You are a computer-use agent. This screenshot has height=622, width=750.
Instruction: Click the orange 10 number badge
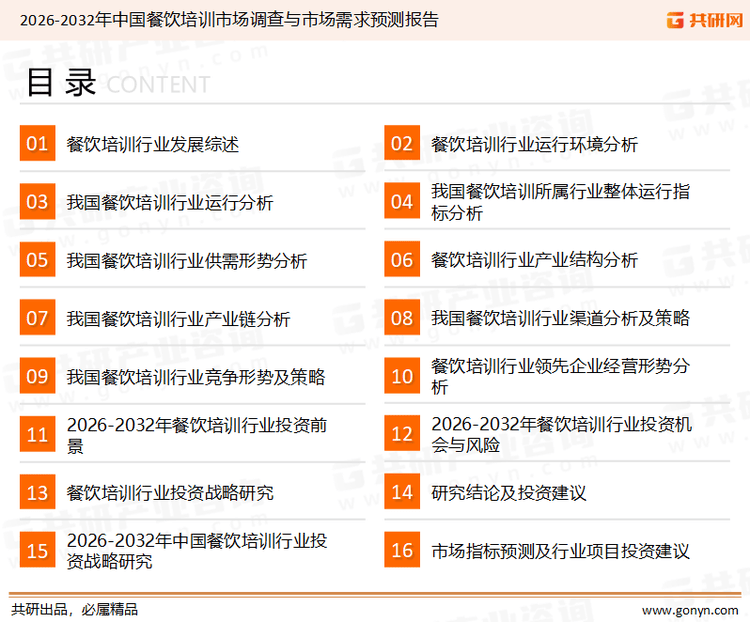click(x=402, y=377)
